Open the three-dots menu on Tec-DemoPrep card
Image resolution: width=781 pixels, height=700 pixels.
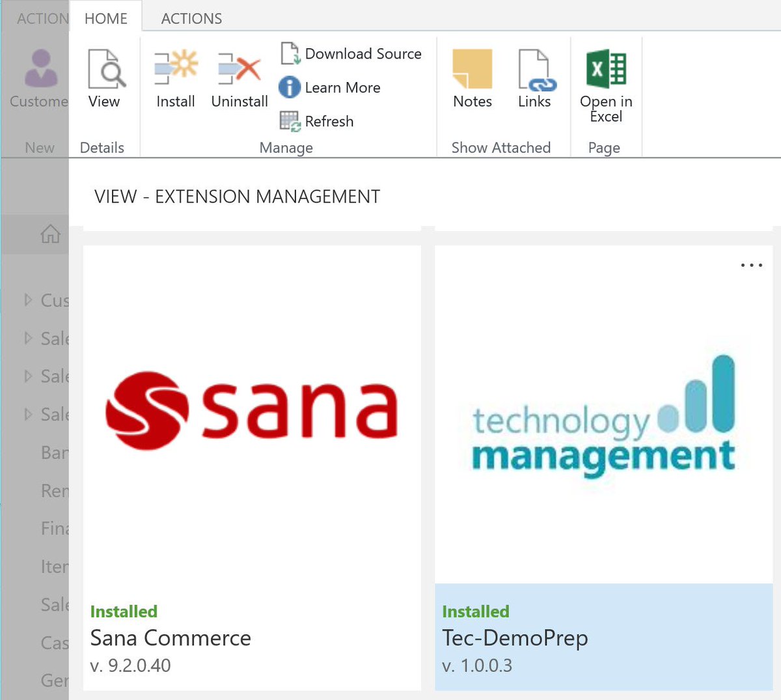pyautogui.click(x=752, y=265)
